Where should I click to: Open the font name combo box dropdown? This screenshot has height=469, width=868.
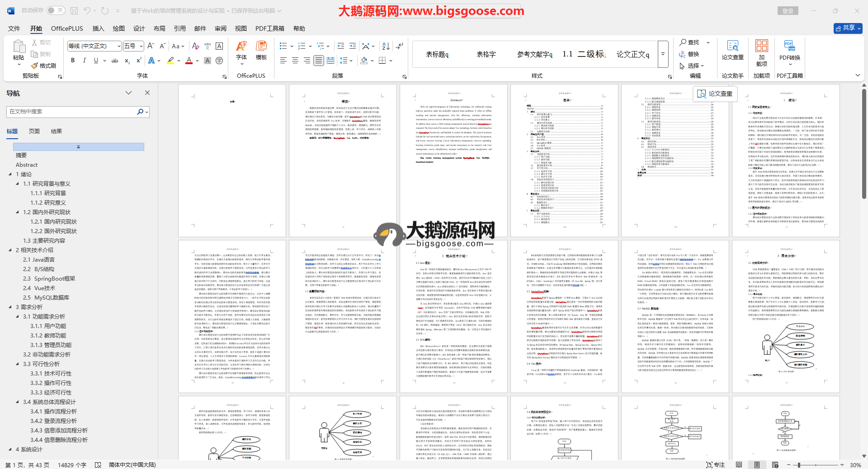tap(119, 46)
